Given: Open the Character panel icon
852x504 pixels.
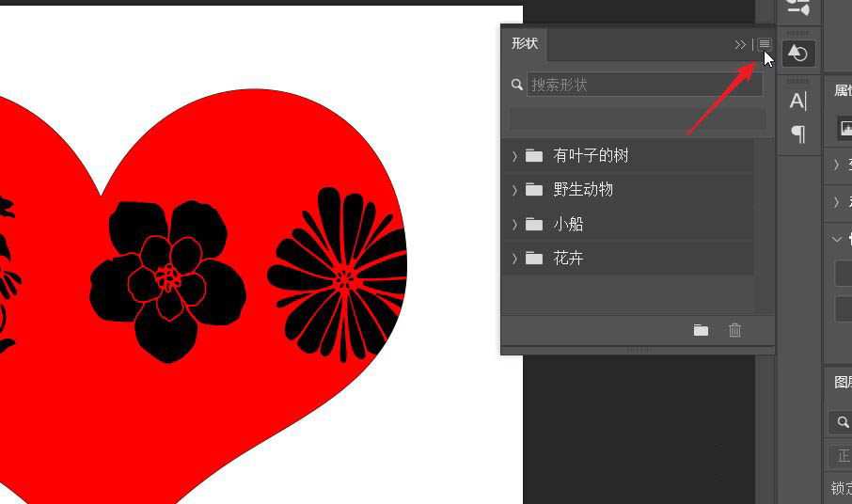Looking at the screenshot, I should tap(797, 101).
